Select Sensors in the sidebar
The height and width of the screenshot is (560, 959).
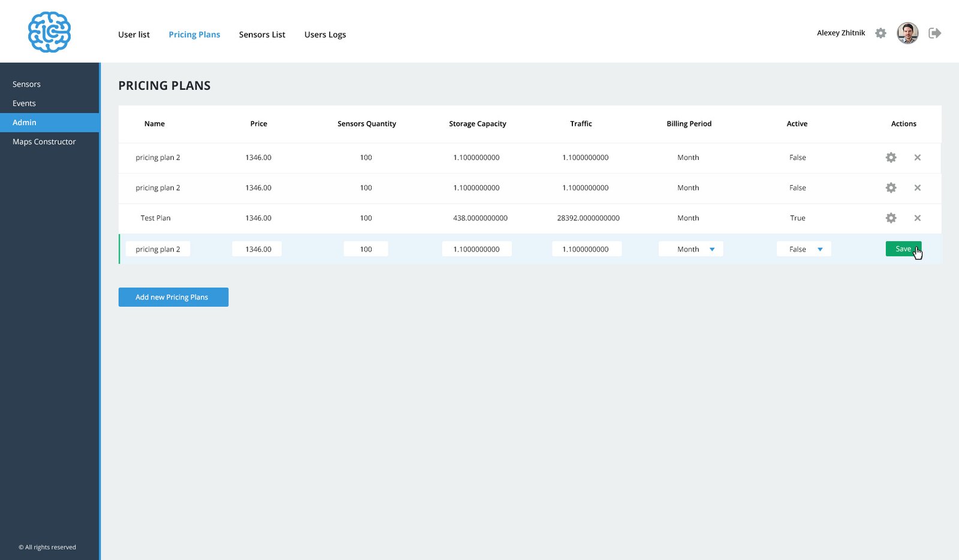click(50, 84)
